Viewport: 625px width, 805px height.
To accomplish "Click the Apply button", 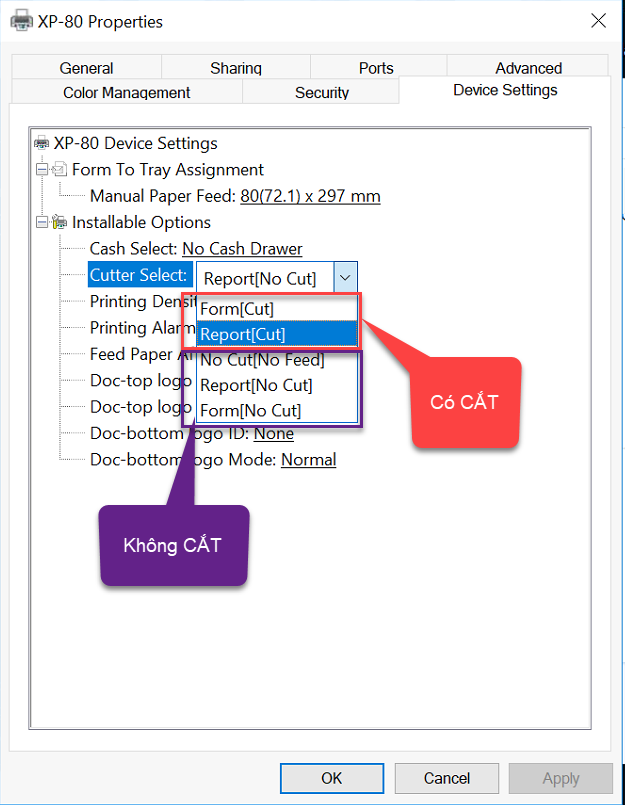I will [x=561, y=778].
